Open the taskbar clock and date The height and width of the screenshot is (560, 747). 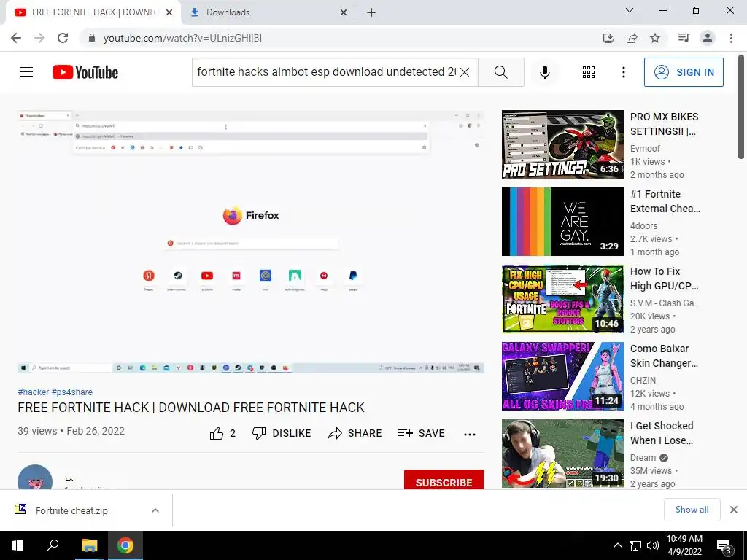pyautogui.click(x=684, y=545)
